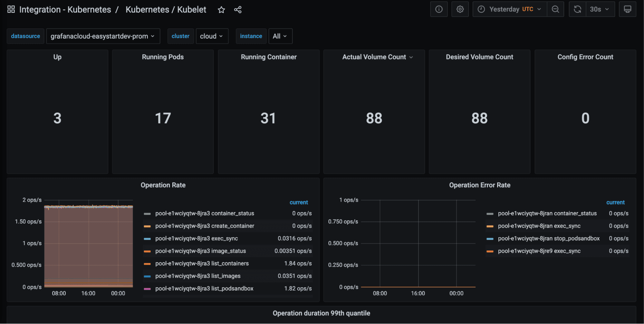This screenshot has width=644, height=324.
Task: Open dashboards list via grid icon
Action: pos(11,9)
